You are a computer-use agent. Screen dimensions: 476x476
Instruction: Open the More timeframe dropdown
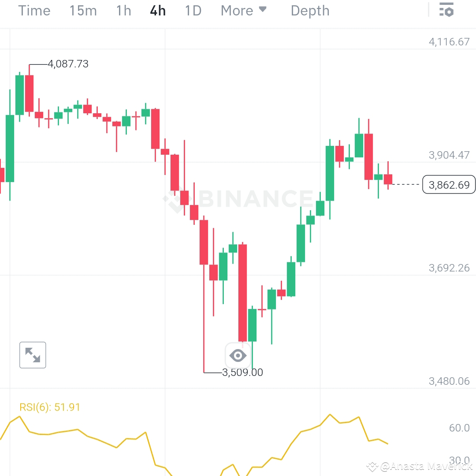[x=244, y=11]
